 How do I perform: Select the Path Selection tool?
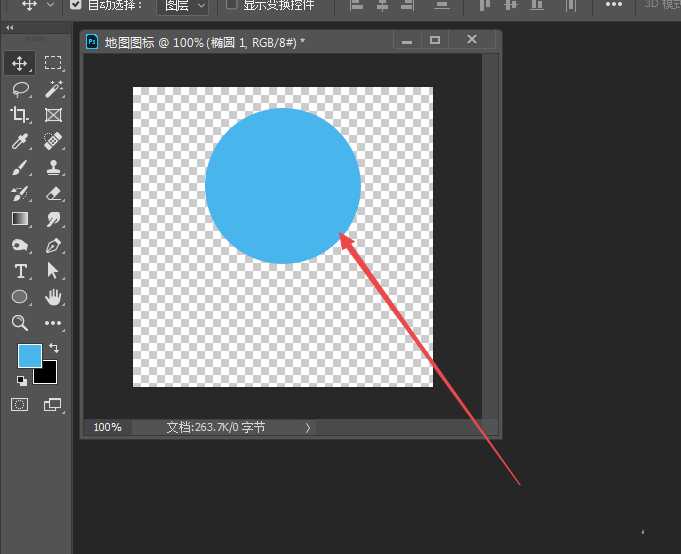point(53,271)
